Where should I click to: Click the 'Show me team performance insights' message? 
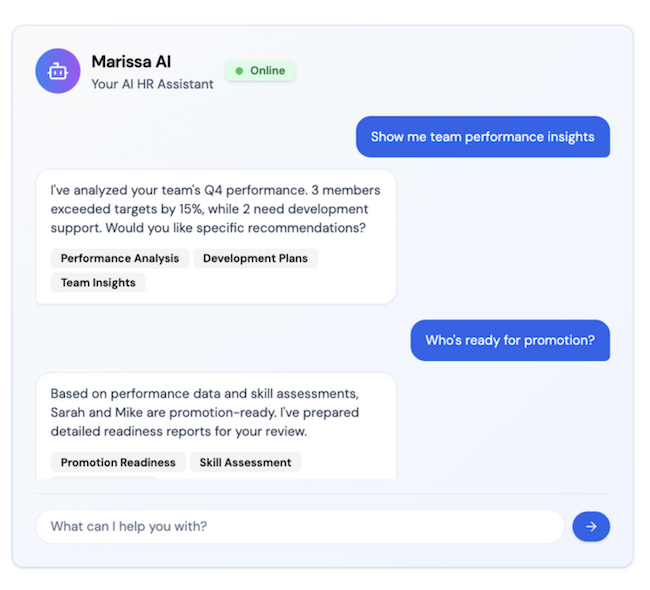click(483, 137)
